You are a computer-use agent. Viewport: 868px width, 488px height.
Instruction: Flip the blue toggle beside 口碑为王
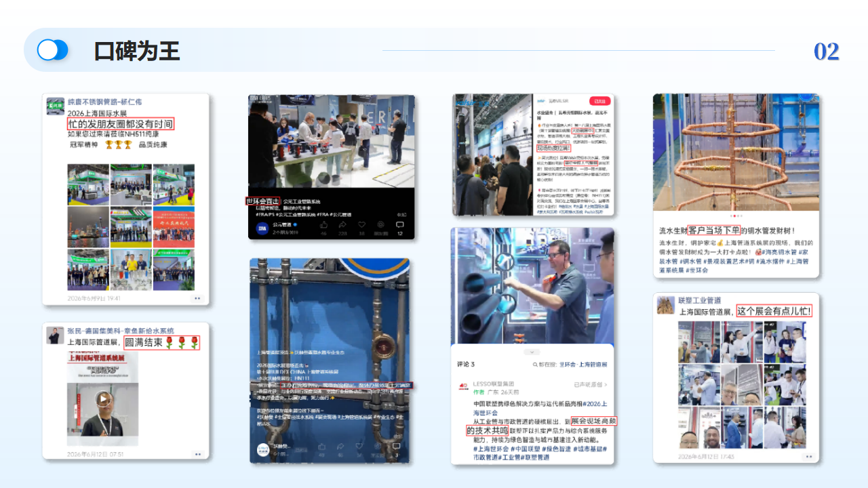tap(53, 50)
